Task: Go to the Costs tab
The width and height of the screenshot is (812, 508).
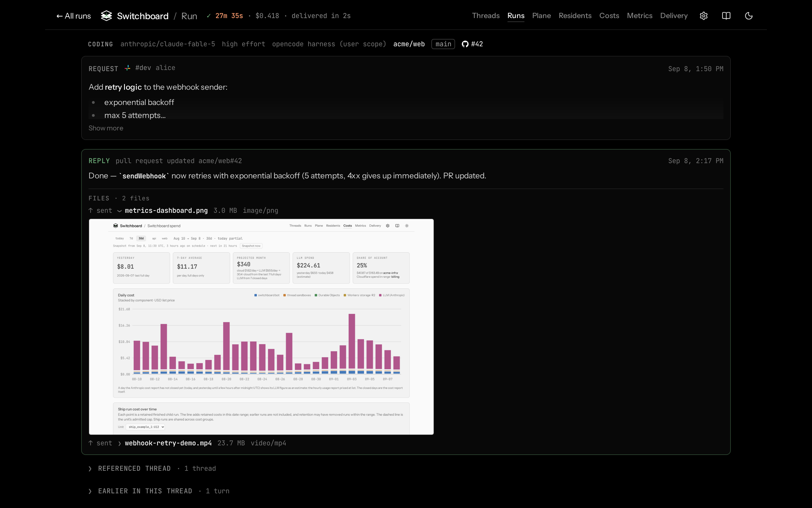Action: pos(609,16)
